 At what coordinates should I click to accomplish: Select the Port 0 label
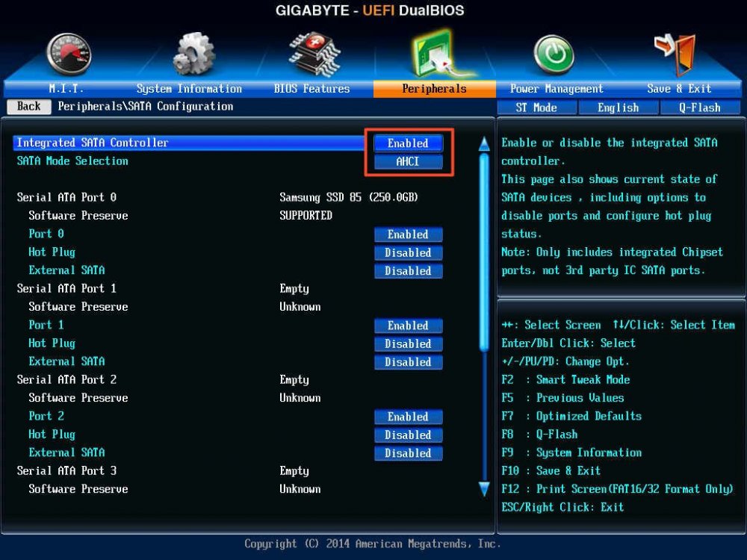(46, 234)
